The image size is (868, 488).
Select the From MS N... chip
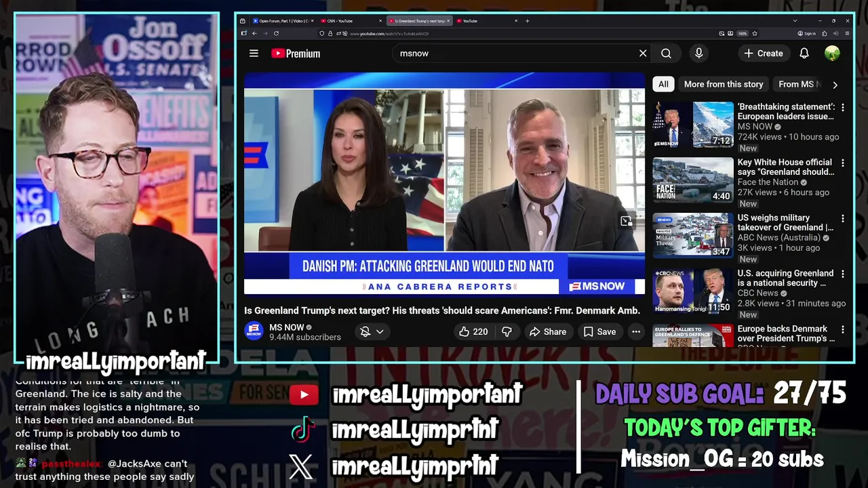coord(799,85)
